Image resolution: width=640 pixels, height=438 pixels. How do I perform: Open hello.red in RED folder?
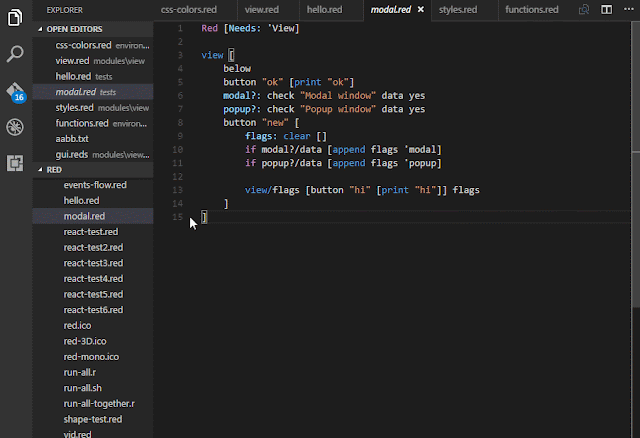[93, 200]
